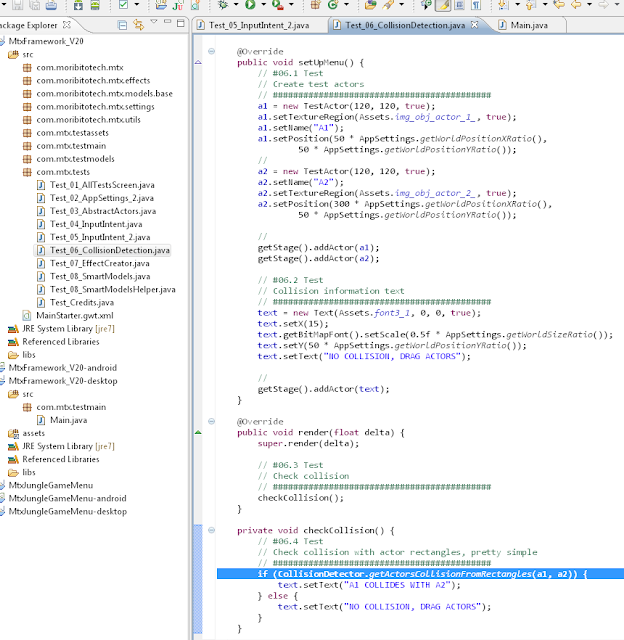The image size is (624, 640).
Task: Click the green Run button icon
Action: click(250, 4)
